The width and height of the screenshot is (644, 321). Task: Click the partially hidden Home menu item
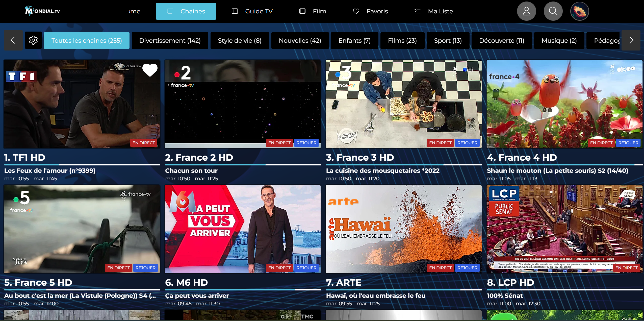pos(134,11)
